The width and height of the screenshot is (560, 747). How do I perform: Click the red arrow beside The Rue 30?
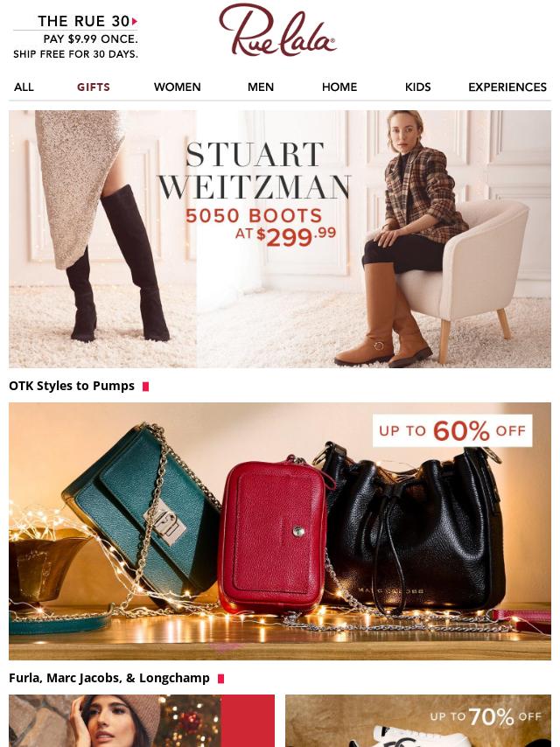[x=135, y=21]
